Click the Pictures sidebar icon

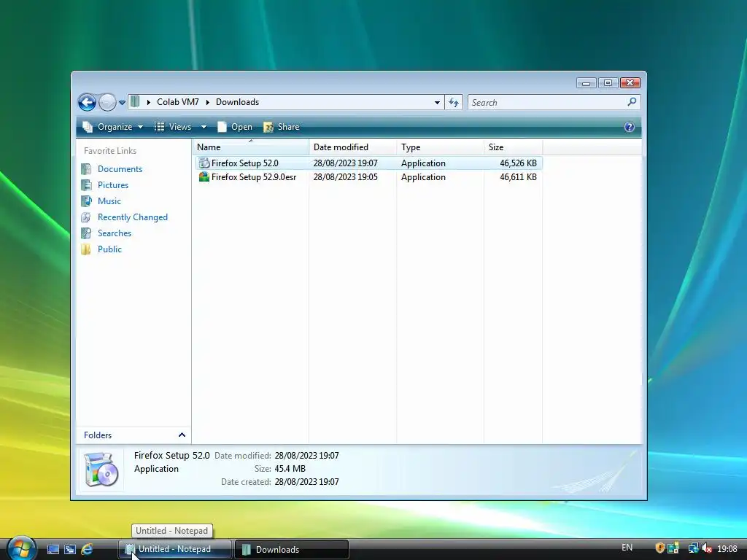(86, 184)
